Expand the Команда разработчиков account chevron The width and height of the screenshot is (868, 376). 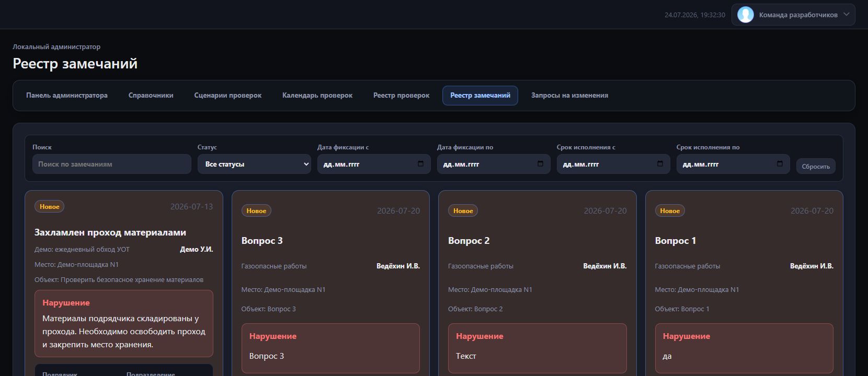[x=847, y=15]
